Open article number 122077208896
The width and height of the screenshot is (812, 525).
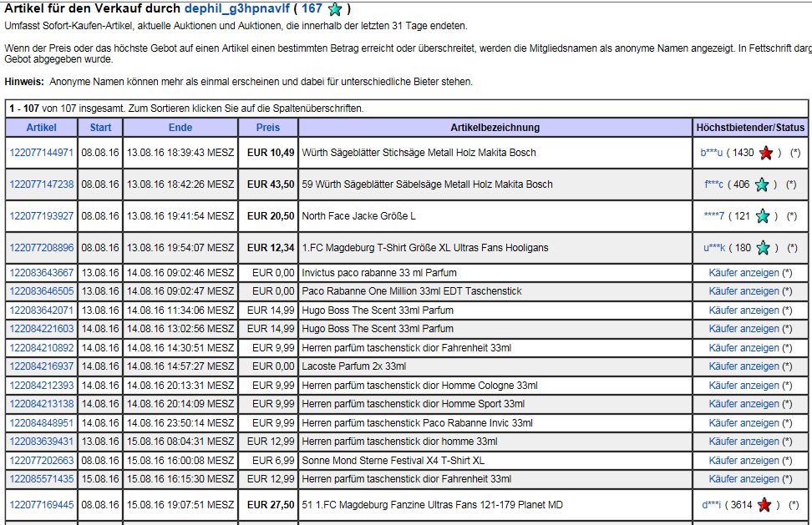pyautogui.click(x=42, y=248)
